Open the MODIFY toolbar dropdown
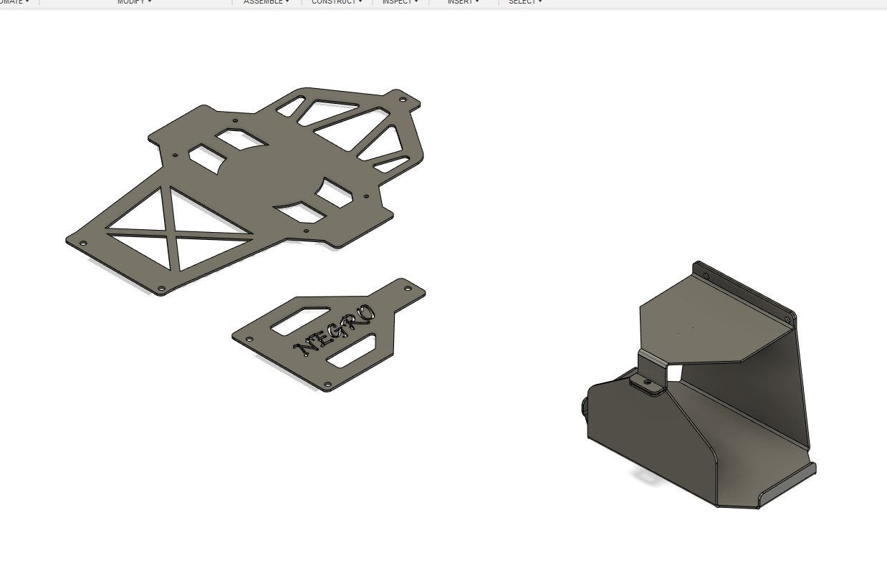887x588 pixels. click(134, 2)
